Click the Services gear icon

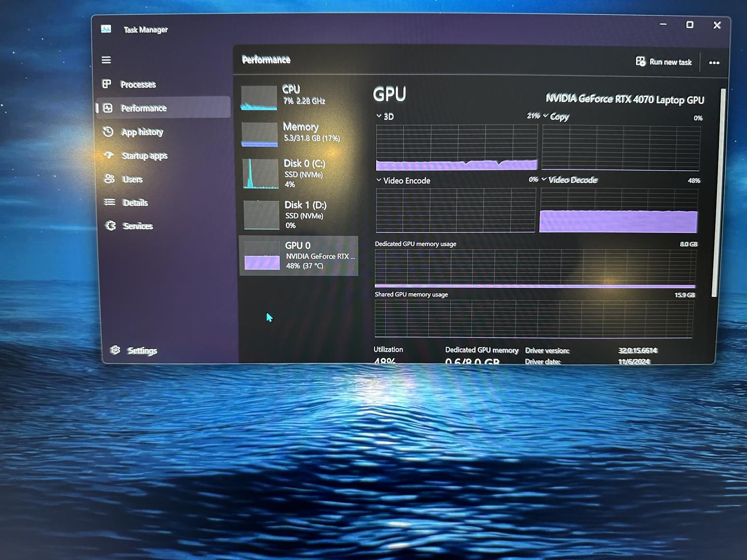click(110, 226)
